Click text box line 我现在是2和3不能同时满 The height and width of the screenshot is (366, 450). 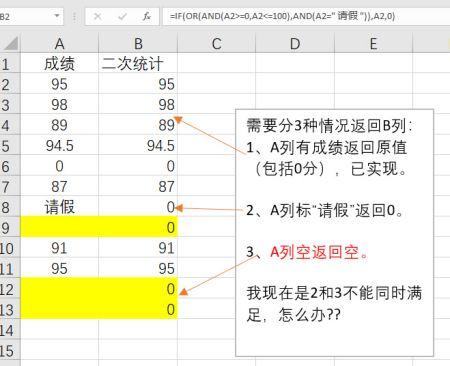coord(334,293)
